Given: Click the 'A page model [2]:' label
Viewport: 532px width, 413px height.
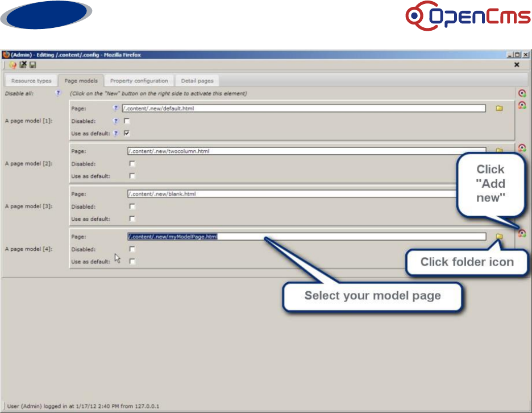Looking at the screenshot, I should (x=29, y=163).
